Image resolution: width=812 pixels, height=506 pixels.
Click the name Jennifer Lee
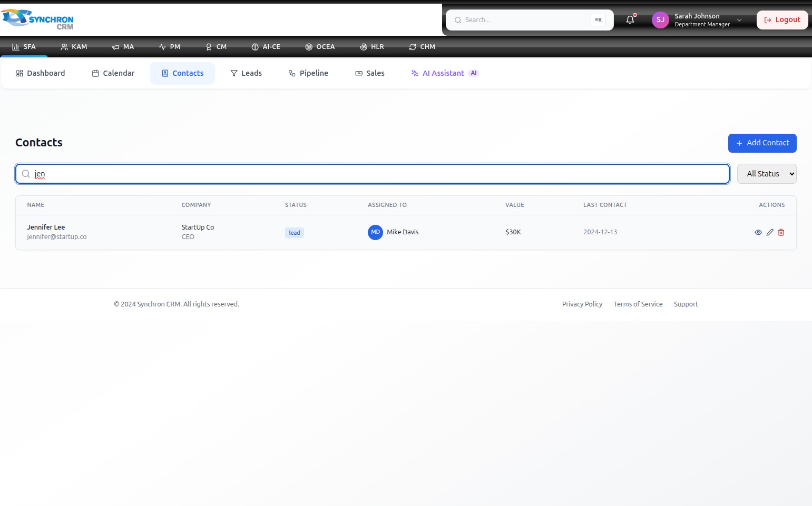(46, 227)
